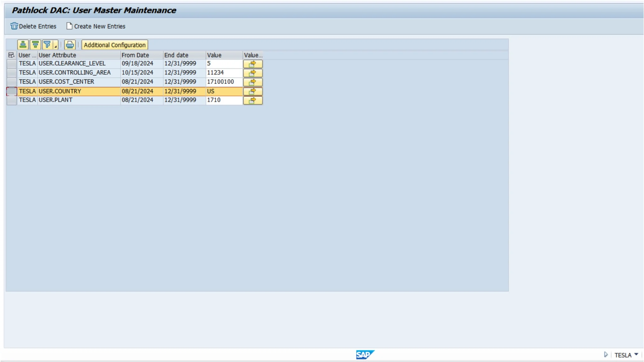Sort the table in ascending order

click(x=23, y=45)
